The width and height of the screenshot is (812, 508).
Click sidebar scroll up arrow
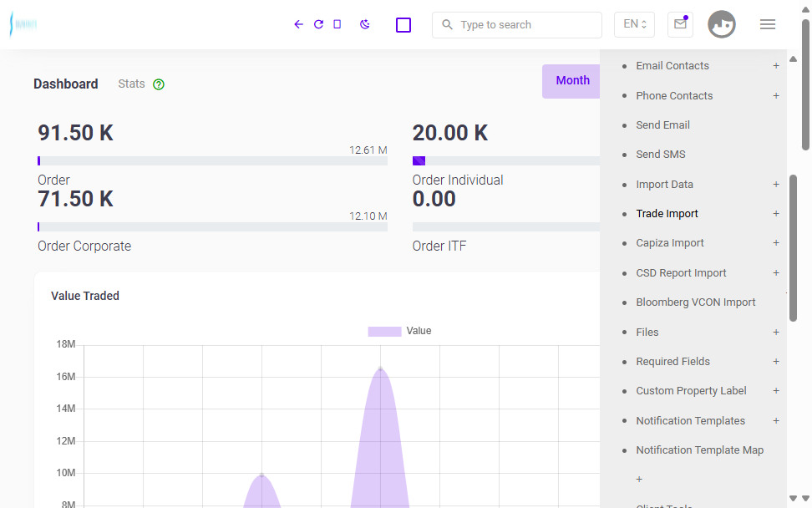793,58
